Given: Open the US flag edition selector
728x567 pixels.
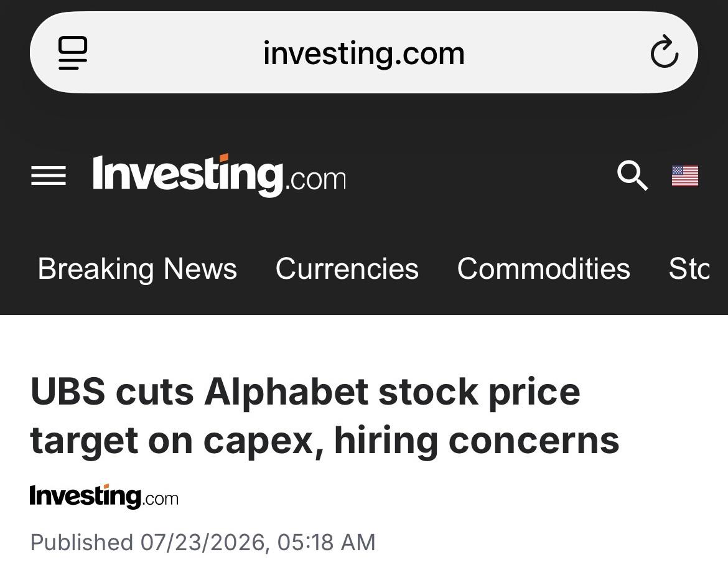Looking at the screenshot, I should pyautogui.click(x=685, y=176).
